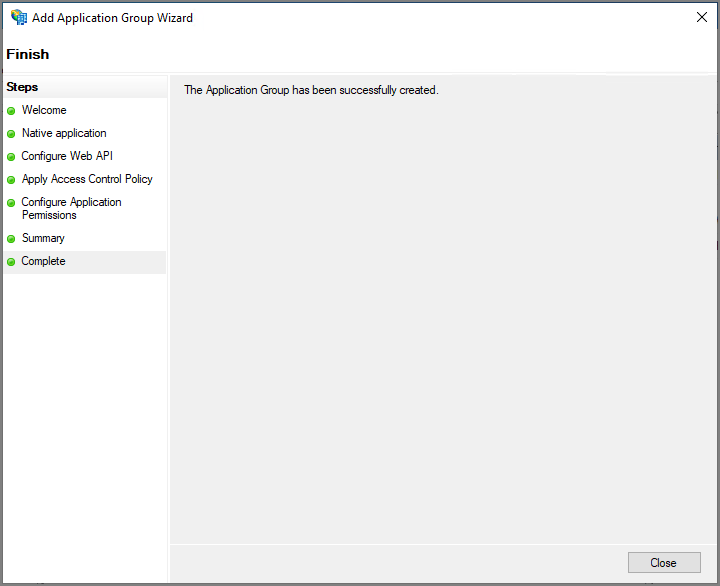The image size is (720, 586).
Task: Click the green dot beside Configure Web API
Action: pos(11,157)
